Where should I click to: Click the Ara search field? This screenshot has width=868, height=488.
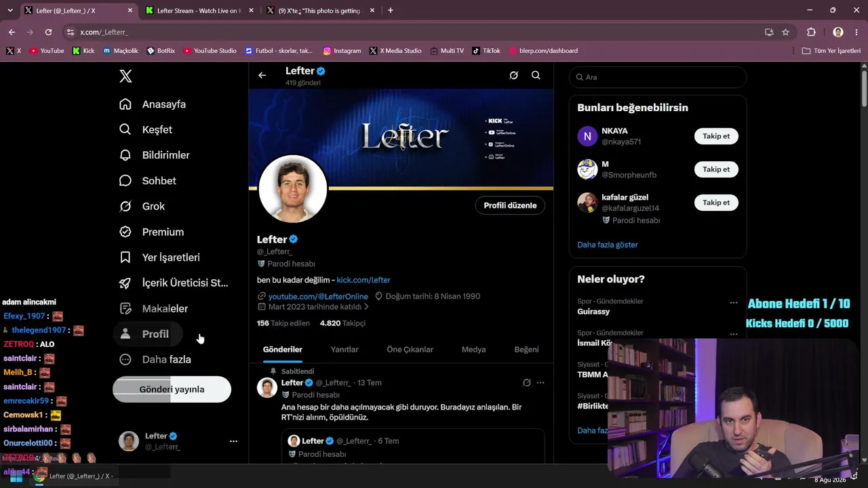coord(658,77)
